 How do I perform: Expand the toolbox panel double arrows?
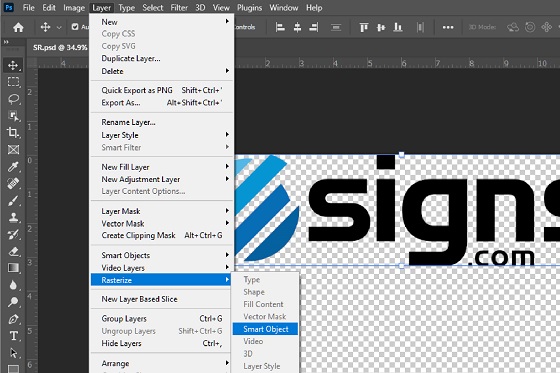point(6,42)
